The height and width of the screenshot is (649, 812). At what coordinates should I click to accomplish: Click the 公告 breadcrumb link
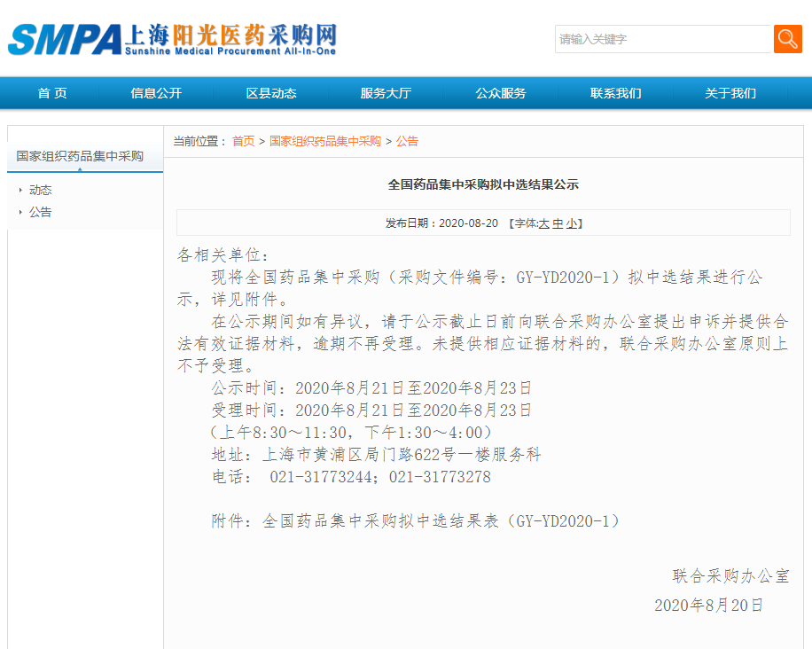tap(407, 141)
